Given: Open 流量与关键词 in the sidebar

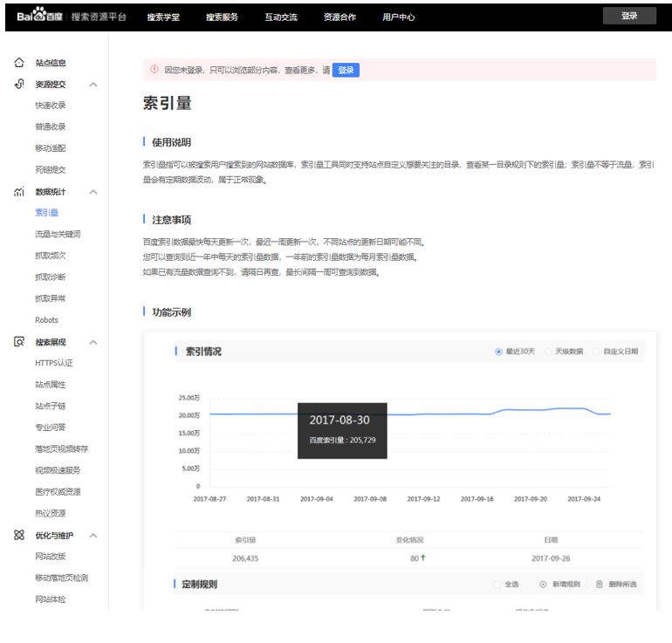Looking at the screenshot, I should point(58,235).
